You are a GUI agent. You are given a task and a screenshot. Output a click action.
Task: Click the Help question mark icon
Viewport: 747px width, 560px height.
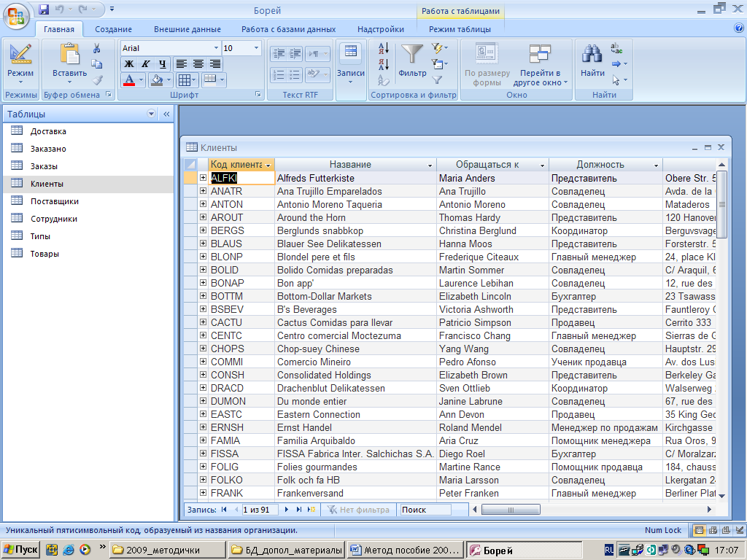click(x=739, y=28)
